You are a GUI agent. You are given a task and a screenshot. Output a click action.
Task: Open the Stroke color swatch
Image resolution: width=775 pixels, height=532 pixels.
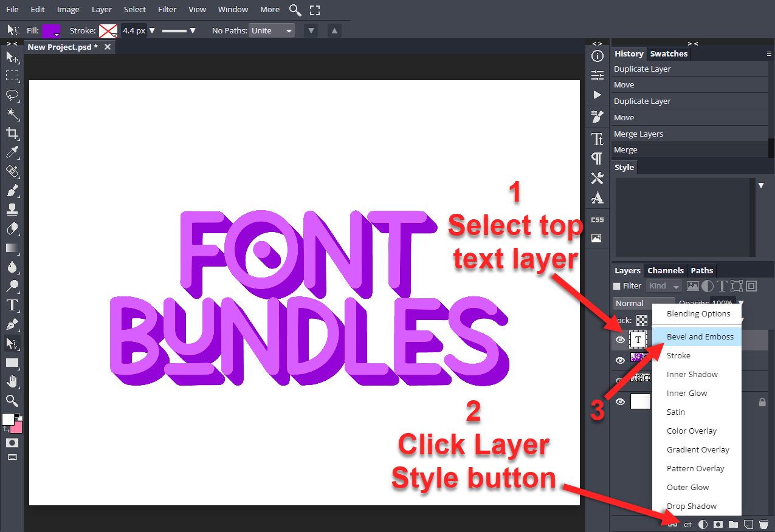[108, 30]
